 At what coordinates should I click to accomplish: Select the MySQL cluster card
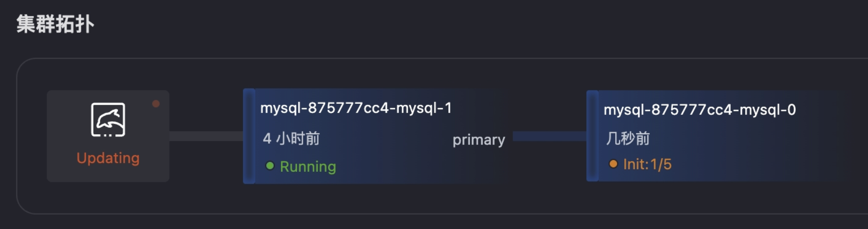coord(108,136)
